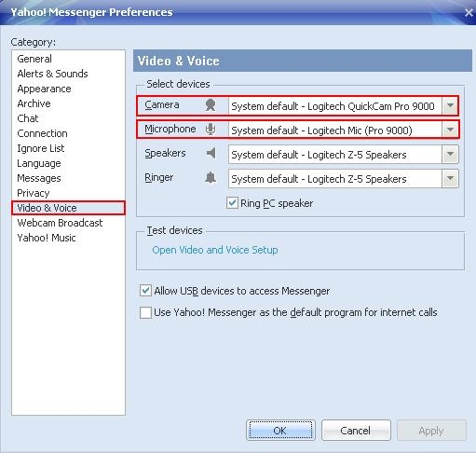Open the Webcam Broadcast category
Screen dimensions: 476x453
point(60,223)
